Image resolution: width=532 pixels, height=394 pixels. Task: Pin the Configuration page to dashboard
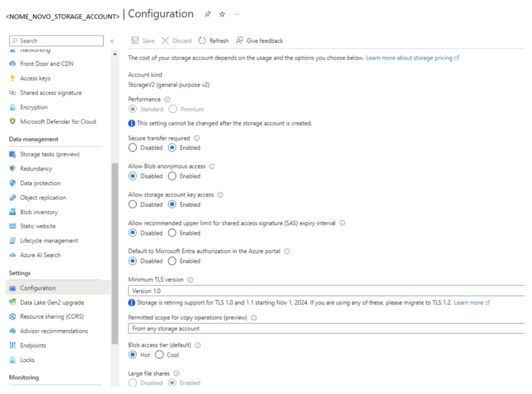pyautogui.click(x=208, y=14)
